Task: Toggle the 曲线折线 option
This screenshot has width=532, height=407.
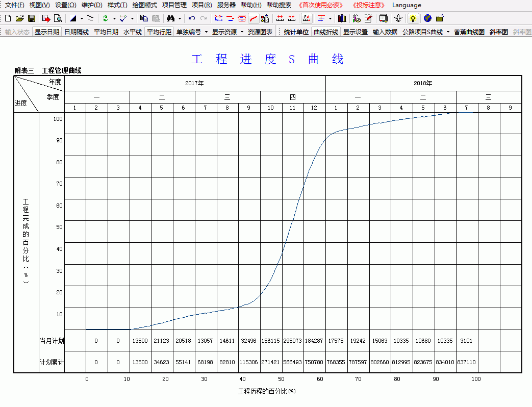Action: 325,32
